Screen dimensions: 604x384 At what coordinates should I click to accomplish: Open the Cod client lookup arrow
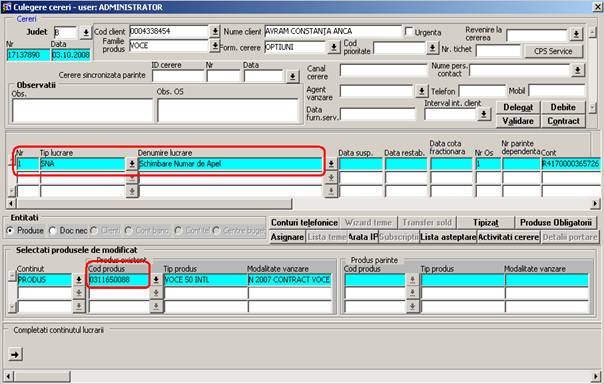tap(215, 31)
